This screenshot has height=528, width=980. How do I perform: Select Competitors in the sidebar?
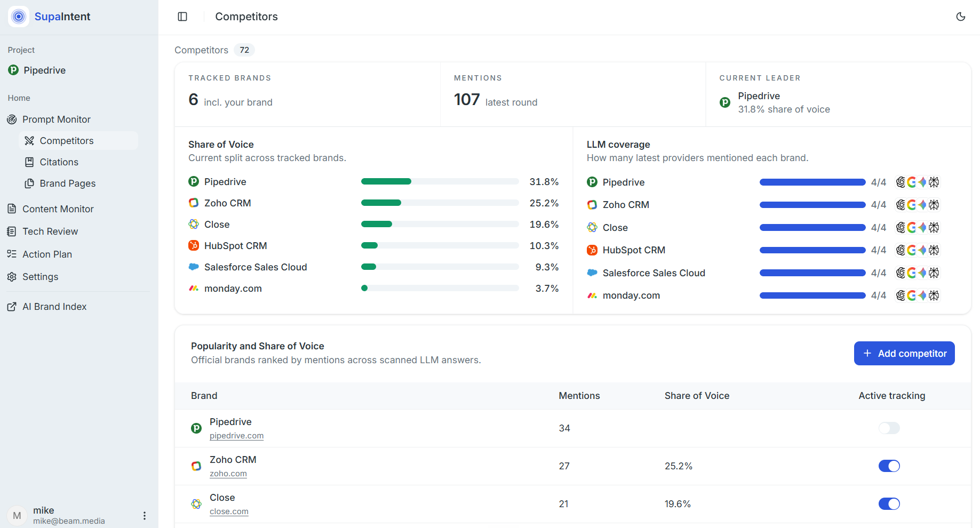78,141
